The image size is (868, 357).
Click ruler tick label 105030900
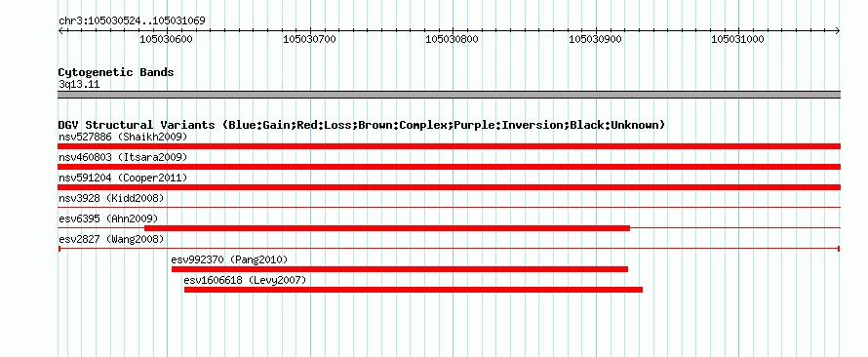tap(596, 39)
